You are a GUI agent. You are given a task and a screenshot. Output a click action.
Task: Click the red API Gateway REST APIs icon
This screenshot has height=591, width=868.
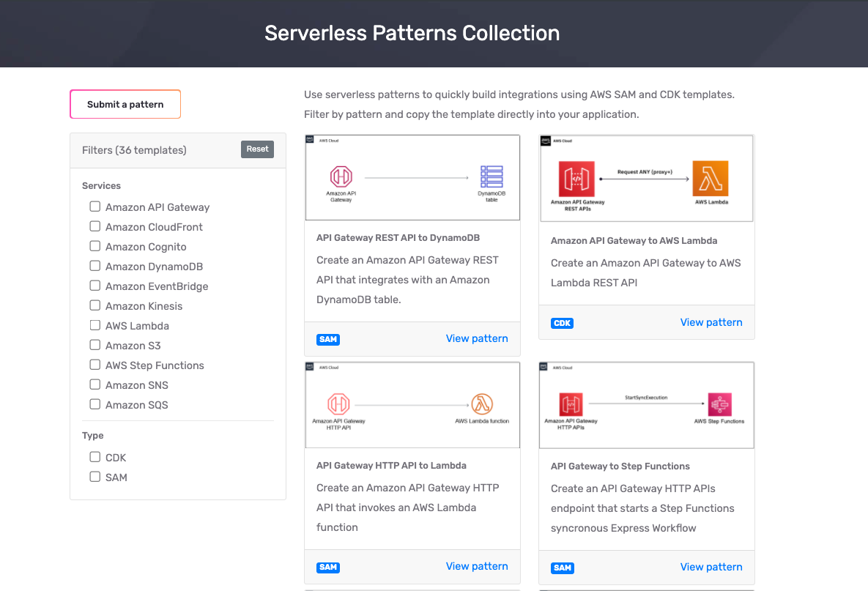click(576, 179)
